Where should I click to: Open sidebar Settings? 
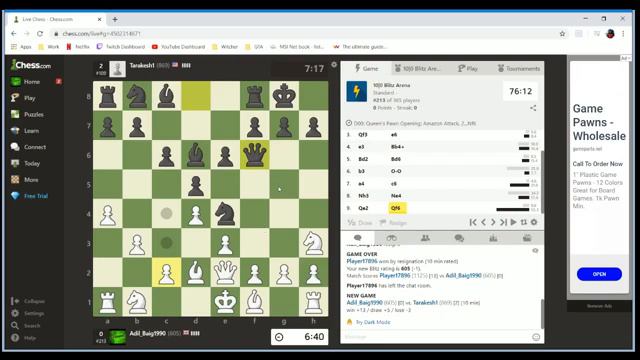[x=29, y=313]
